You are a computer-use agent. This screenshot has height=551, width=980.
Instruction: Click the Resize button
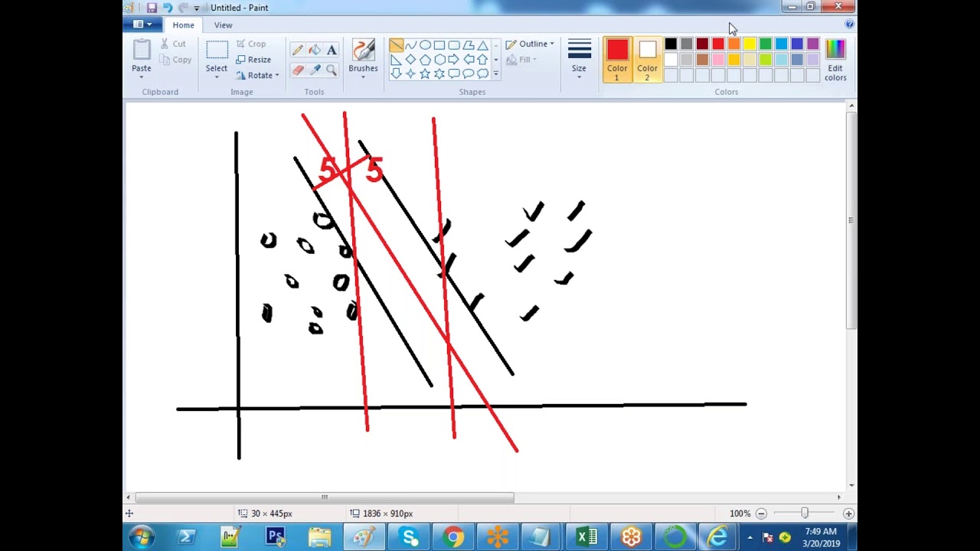tap(253, 60)
